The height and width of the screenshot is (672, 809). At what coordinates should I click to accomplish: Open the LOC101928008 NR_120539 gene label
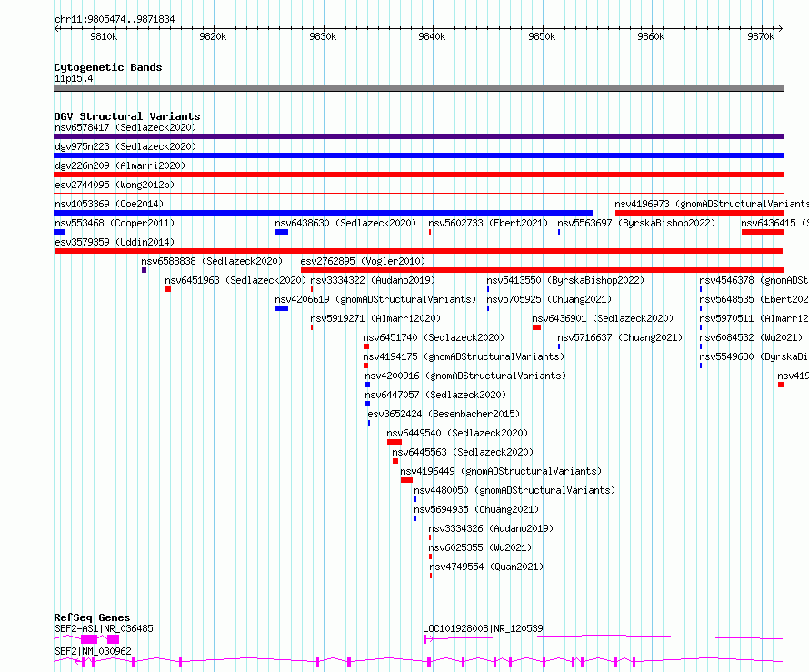(x=483, y=628)
